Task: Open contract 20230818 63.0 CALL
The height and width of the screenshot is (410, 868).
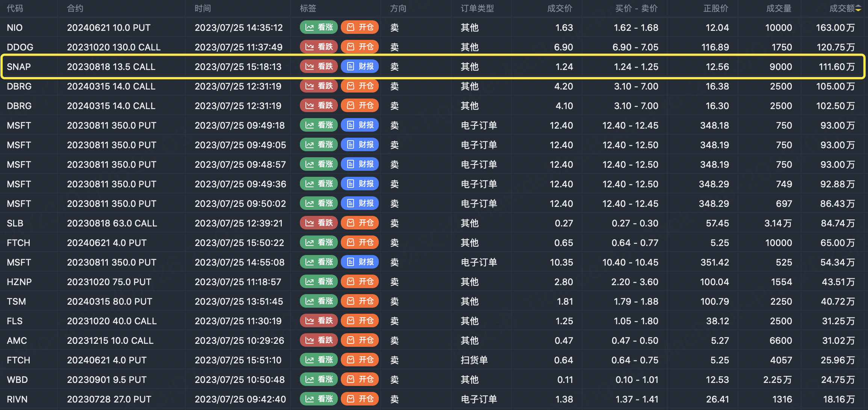Action: point(112,223)
